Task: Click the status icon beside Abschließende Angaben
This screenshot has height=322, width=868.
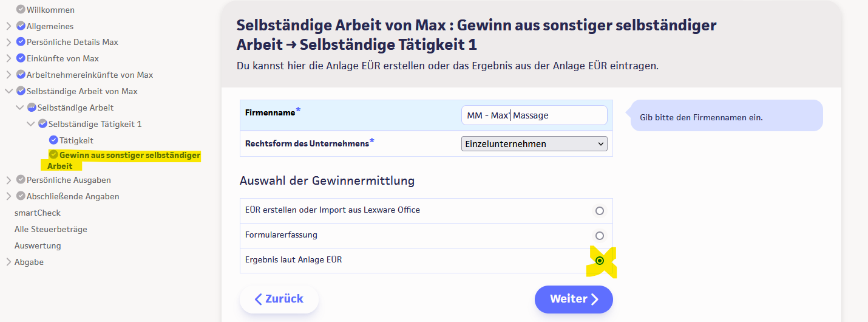Action: [x=21, y=196]
